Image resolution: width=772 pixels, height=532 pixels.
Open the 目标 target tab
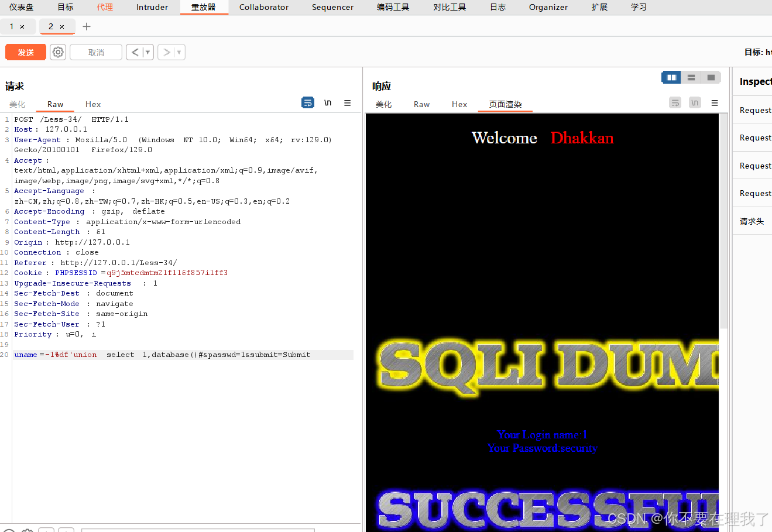pos(66,7)
